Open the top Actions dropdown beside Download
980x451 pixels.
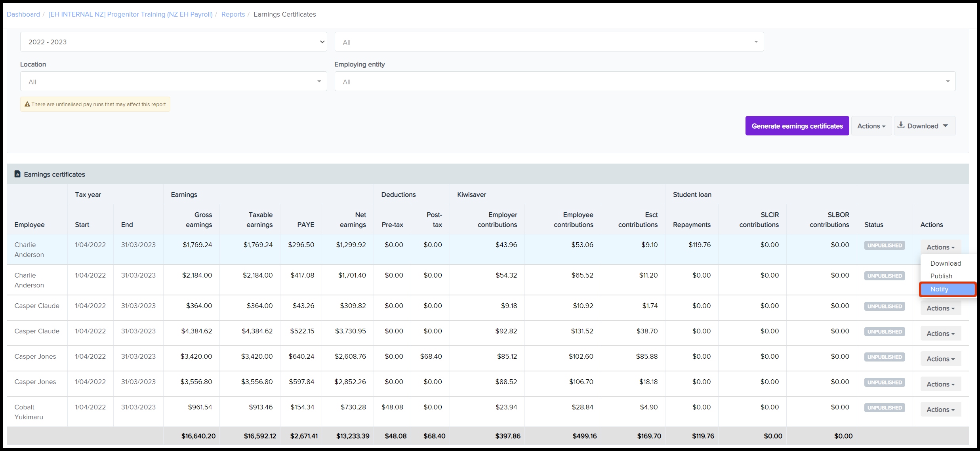click(x=871, y=126)
